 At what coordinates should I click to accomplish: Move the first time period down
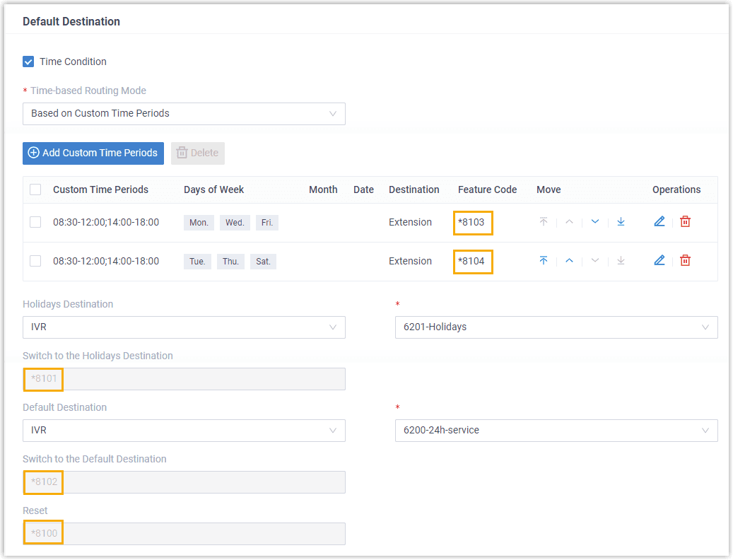pyautogui.click(x=594, y=221)
